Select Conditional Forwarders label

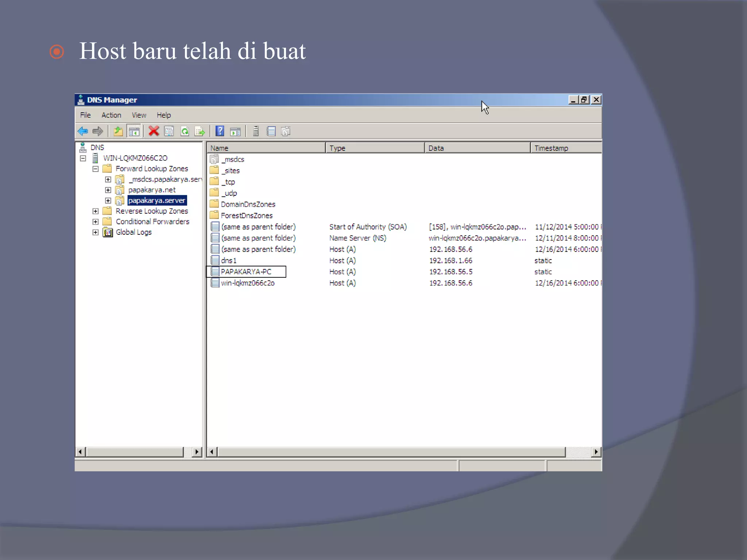coord(152,222)
